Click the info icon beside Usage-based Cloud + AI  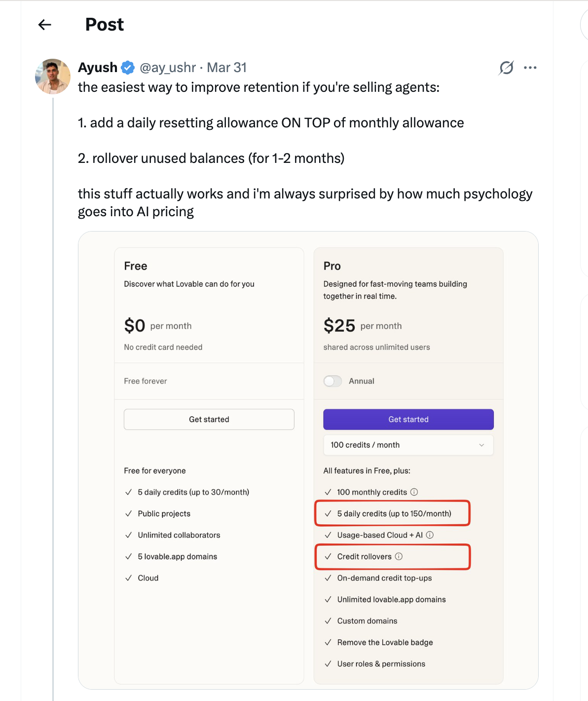coord(430,535)
